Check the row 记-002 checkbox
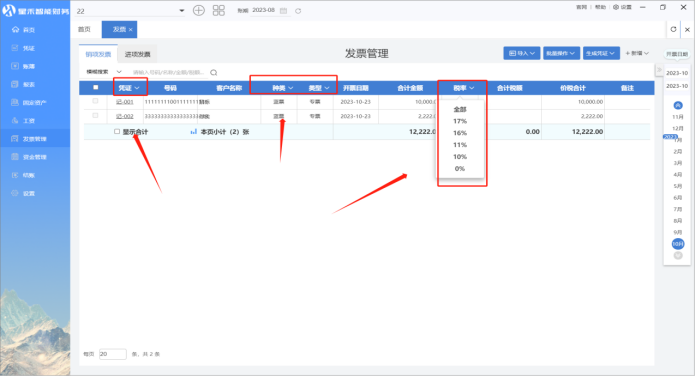The width and height of the screenshot is (695, 377). coord(95,116)
